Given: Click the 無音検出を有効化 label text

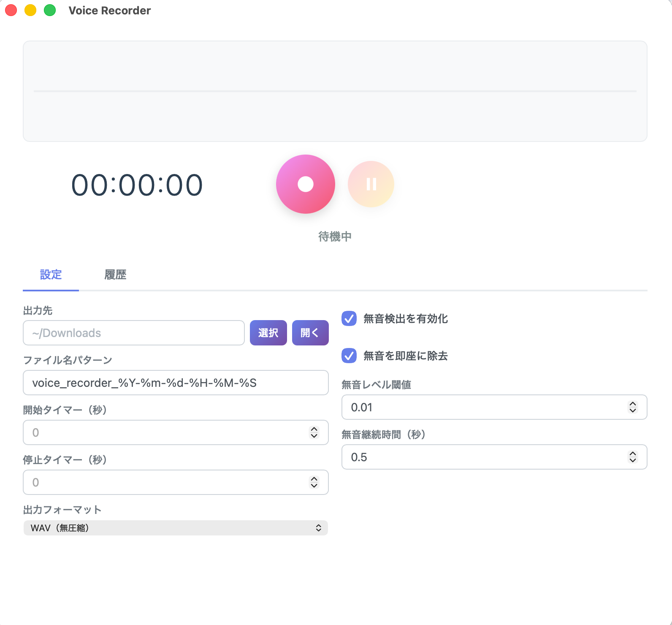Looking at the screenshot, I should [x=406, y=319].
